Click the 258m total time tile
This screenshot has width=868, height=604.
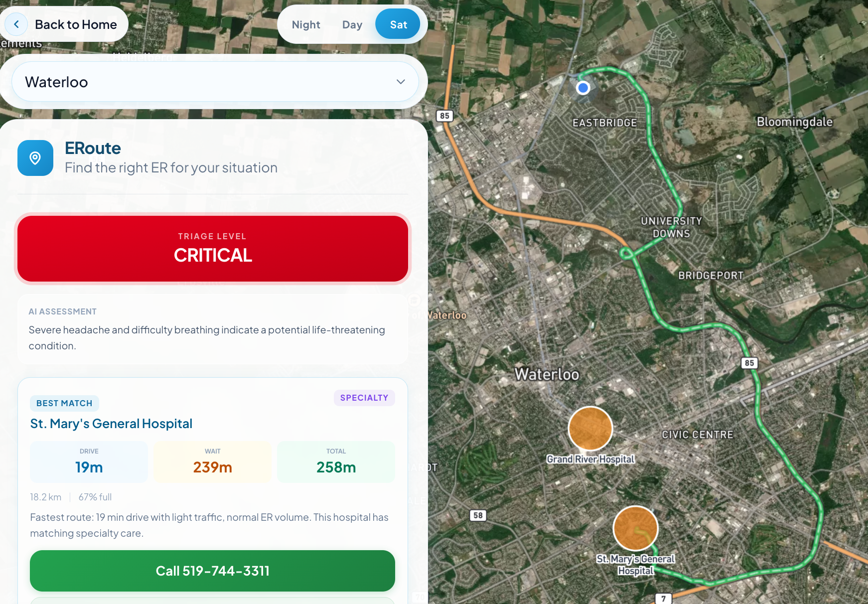pyautogui.click(x=336, y=462)
